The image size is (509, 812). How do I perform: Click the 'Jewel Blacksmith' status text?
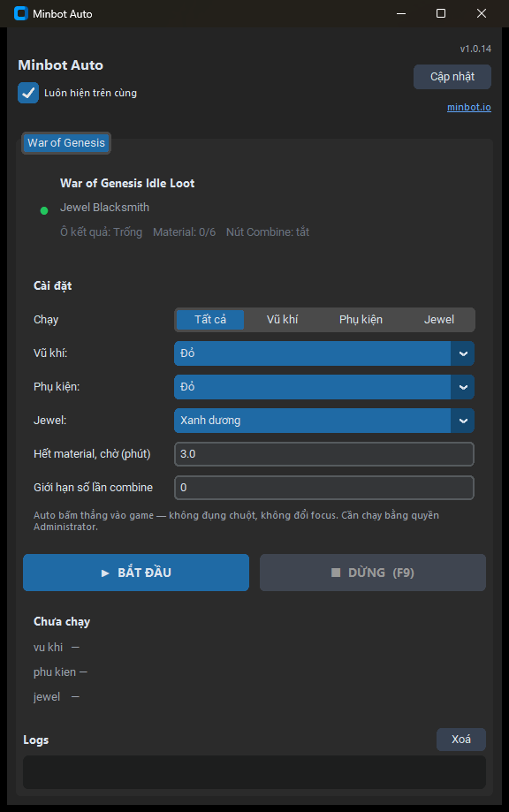(x=104, y=207)
